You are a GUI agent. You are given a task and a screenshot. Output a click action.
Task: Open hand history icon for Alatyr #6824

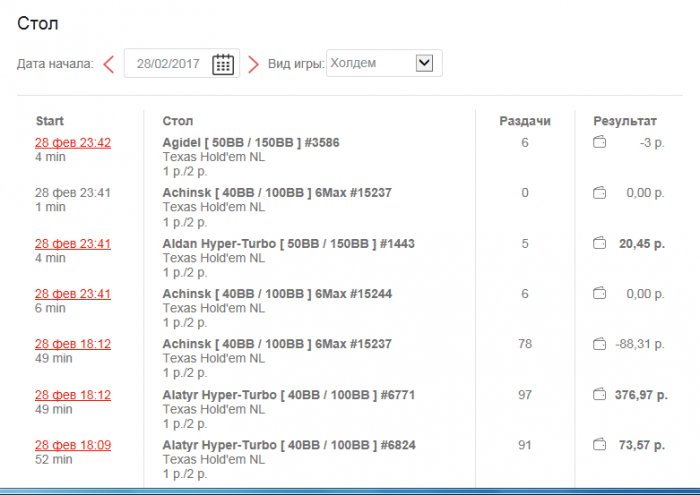599,445
